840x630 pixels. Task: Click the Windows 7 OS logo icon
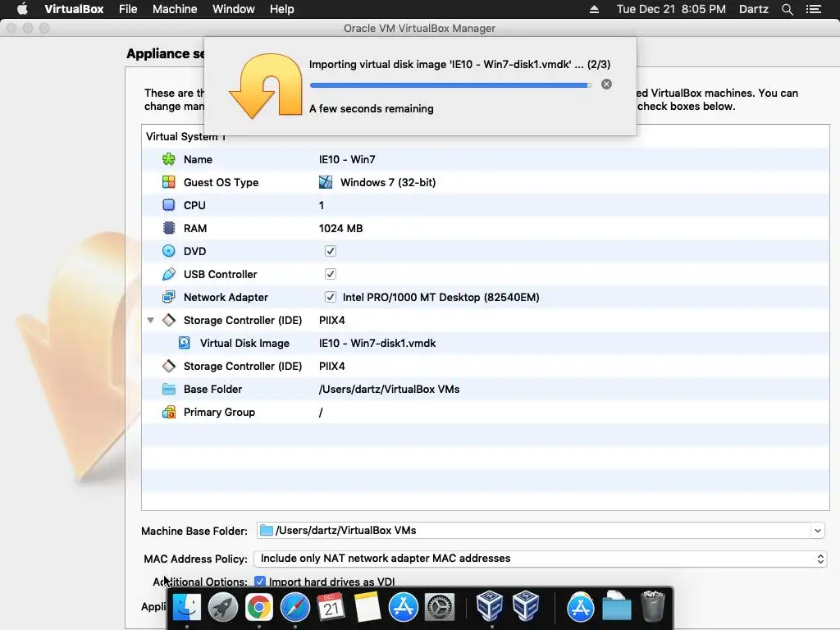tap(326, 182)
